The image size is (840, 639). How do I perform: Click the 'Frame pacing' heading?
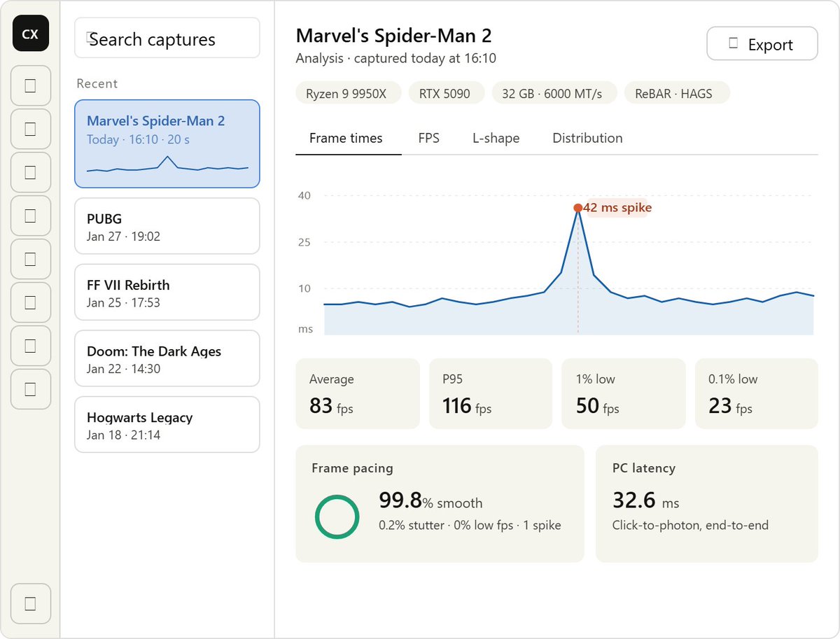click(352, 468)
